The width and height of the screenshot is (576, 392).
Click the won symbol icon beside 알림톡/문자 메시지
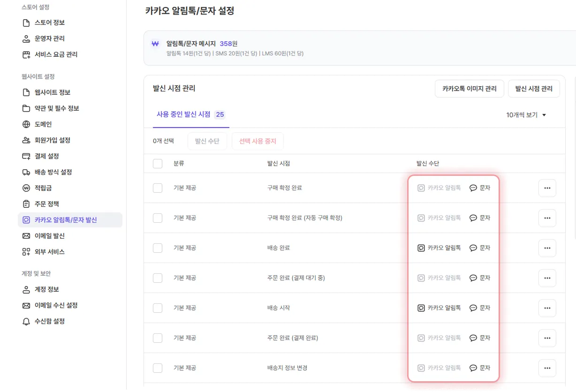coord(155,44)
